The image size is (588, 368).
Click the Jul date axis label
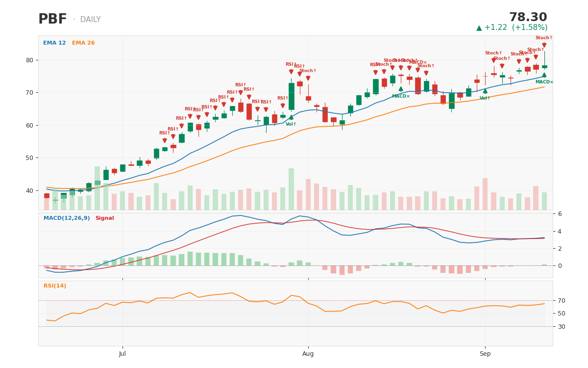[x=122, y=354]
